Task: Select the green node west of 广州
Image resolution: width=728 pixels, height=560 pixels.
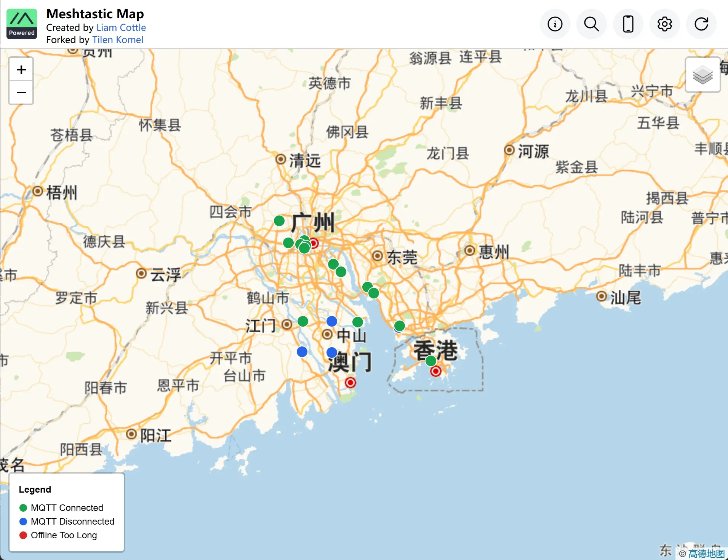Action: pyautogui.click(x=279, y=220)
